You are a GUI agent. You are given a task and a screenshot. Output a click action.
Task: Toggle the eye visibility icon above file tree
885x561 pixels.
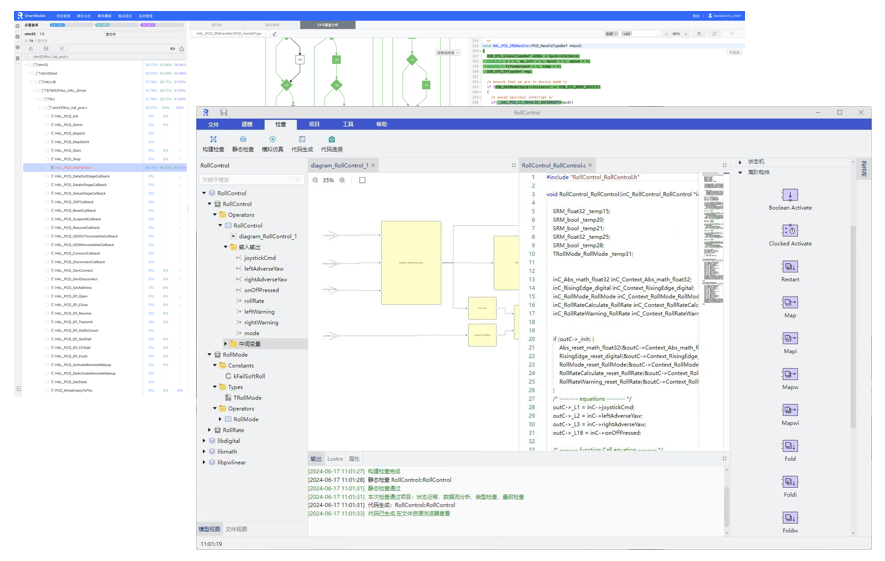coord(172,48)
